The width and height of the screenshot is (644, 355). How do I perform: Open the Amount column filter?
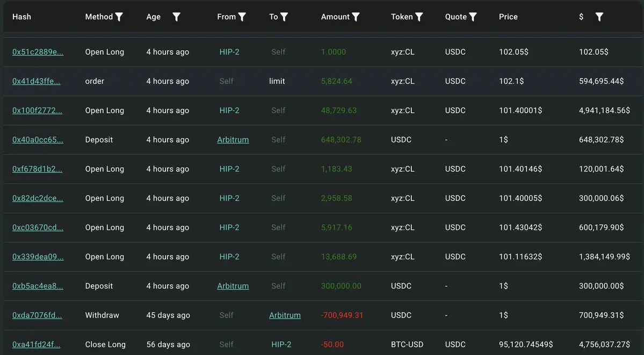point(356,17)
